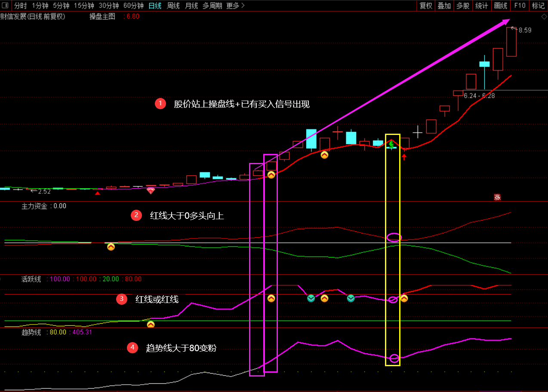Open the 复权 adjustment menu
The width and height of the screenshot is (548, 392).
coord(426,6)
